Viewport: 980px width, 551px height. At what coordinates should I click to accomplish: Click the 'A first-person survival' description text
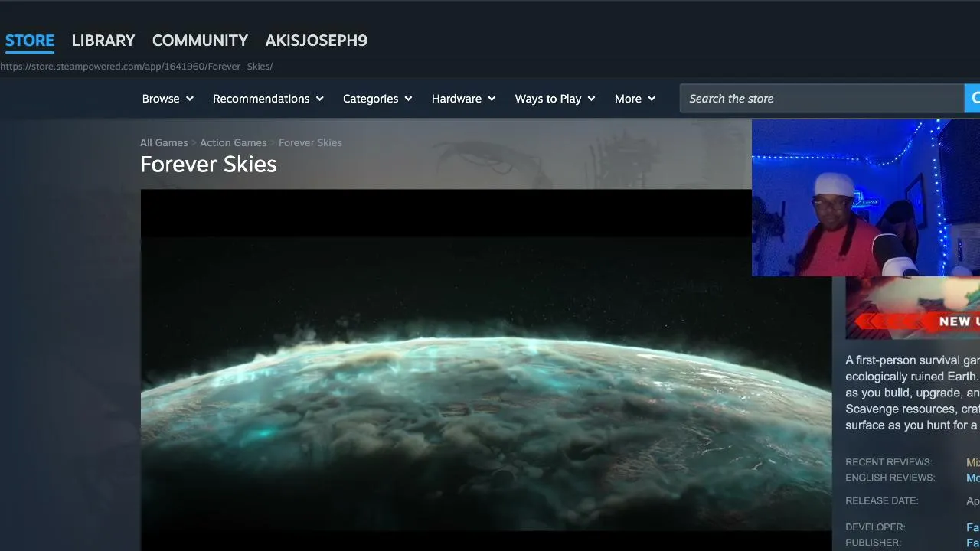coord(913,393)
